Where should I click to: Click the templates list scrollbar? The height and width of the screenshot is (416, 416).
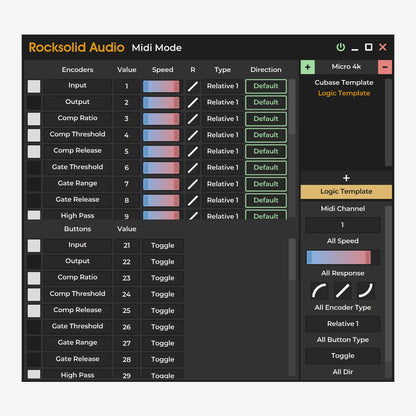388,122
